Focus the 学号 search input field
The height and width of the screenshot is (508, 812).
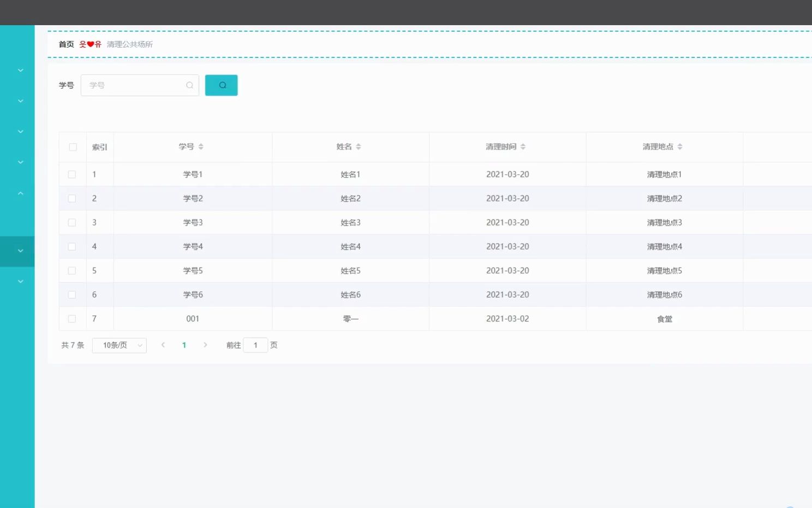140,85
